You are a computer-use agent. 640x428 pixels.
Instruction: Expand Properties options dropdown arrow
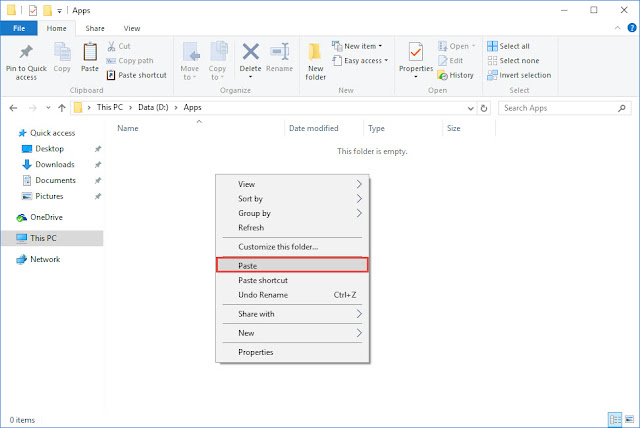click(416, 77)
